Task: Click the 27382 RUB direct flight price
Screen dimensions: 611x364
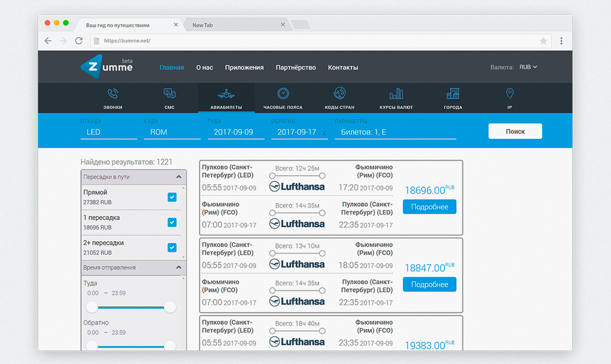Action: click(x=98, y=202)
